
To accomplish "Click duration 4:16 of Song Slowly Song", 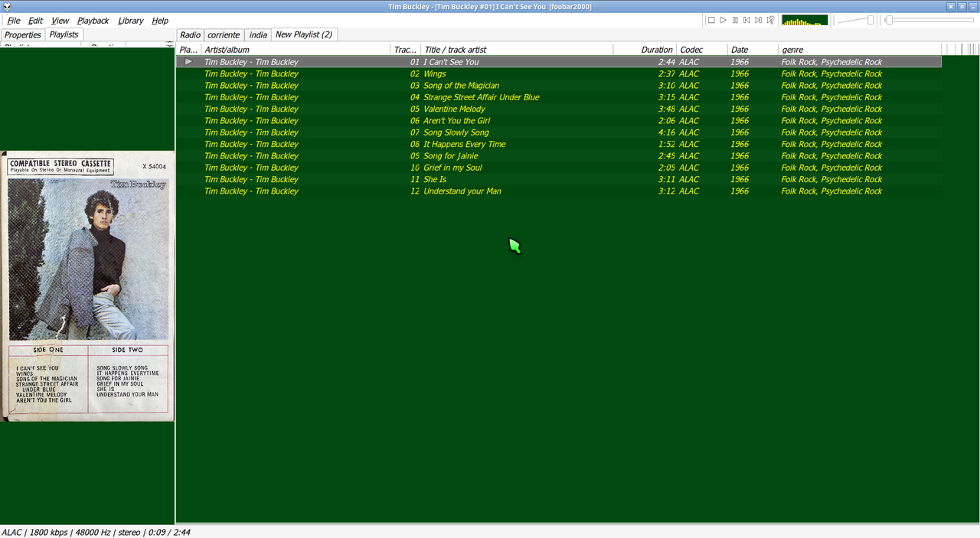I will click(x=666, y=132).
